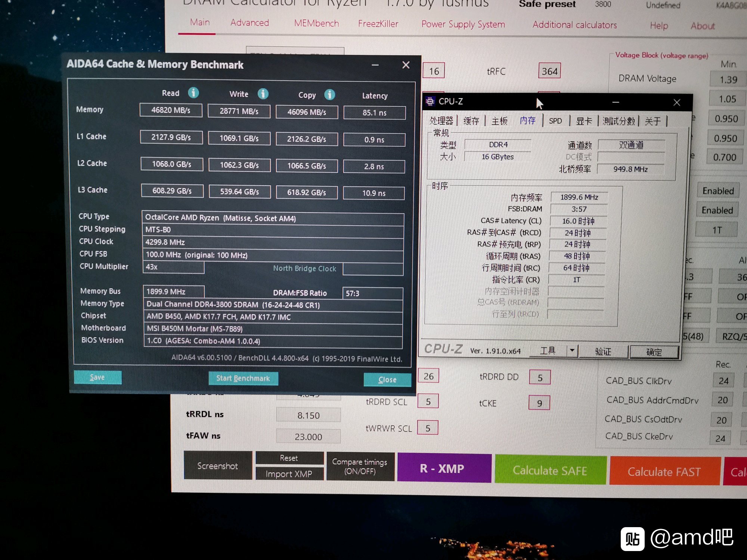The image size is (747, 560).
Task: Switch to CPU-Z 缓存 tab
Action: (471, 121)
